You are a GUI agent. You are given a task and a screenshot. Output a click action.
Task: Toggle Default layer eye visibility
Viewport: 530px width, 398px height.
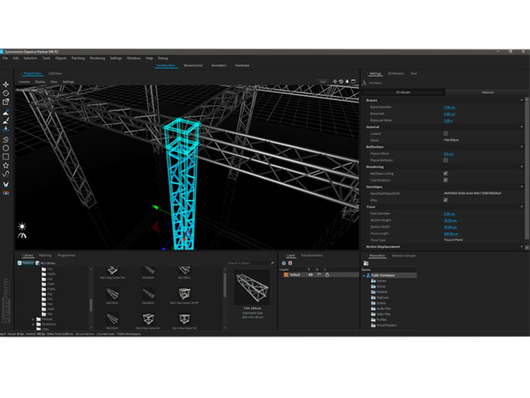pos(311,275)
